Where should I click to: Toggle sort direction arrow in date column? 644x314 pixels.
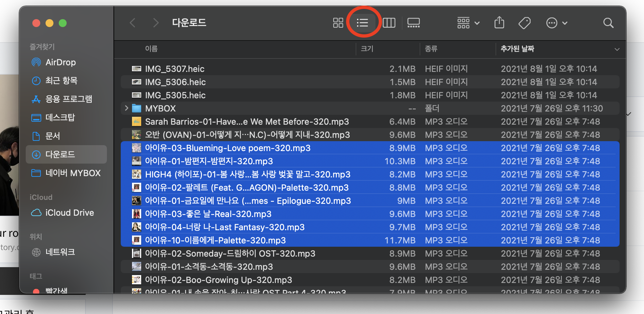(617, 49)
